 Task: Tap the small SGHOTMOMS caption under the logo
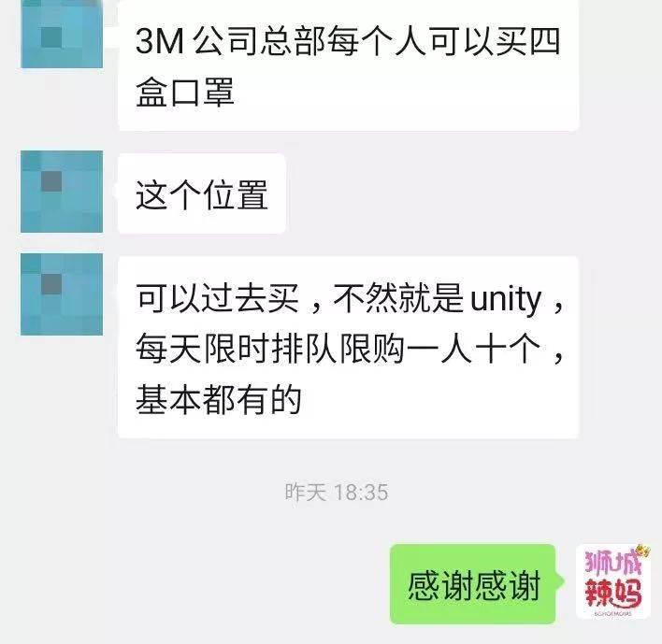(x=612, y=613)
